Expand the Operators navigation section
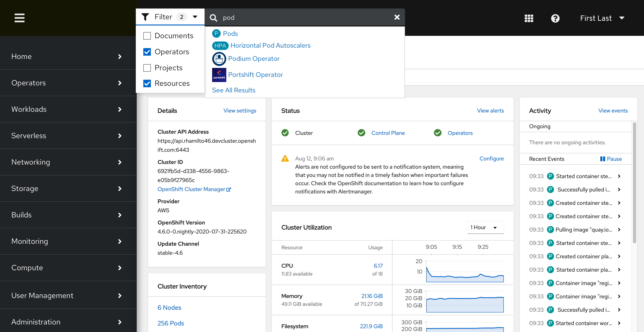The image size is (644, 332). tap(68, 83)
